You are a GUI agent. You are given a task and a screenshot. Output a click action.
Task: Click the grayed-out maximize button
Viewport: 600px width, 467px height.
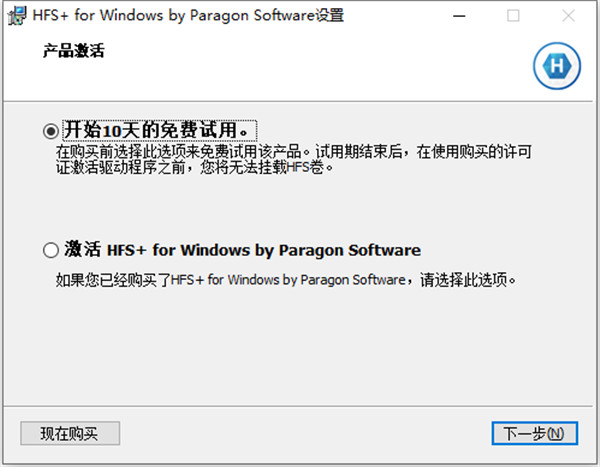(x=513, y=16)
